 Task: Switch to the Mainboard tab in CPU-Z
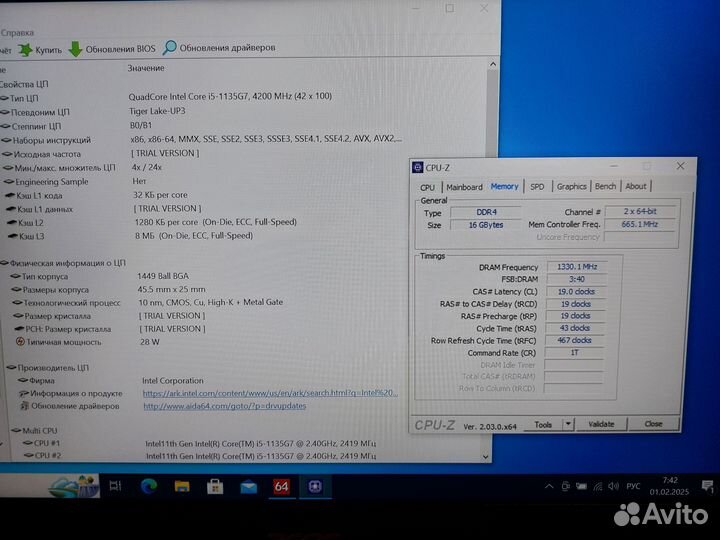click(464, 187)
